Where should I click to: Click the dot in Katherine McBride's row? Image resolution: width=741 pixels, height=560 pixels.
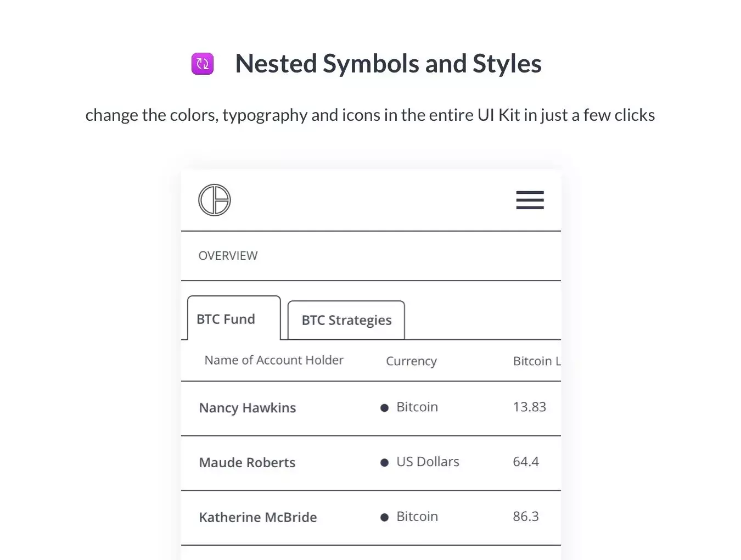(x=384, y=517)
